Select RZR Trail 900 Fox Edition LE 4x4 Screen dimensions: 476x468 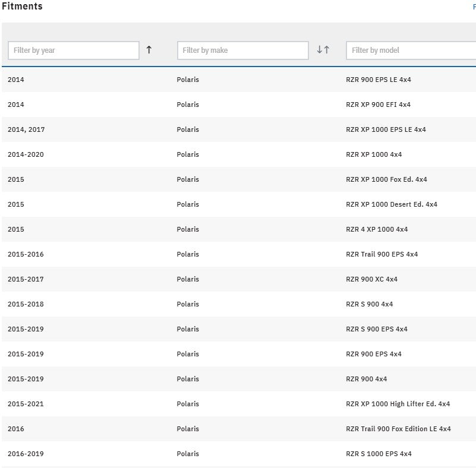click(398, 429)
